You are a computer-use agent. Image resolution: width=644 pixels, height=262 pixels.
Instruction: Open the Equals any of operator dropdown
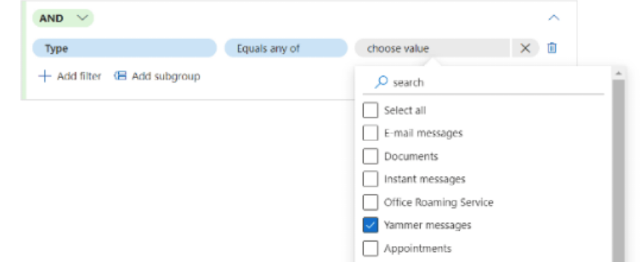click(x=286, y=48)
